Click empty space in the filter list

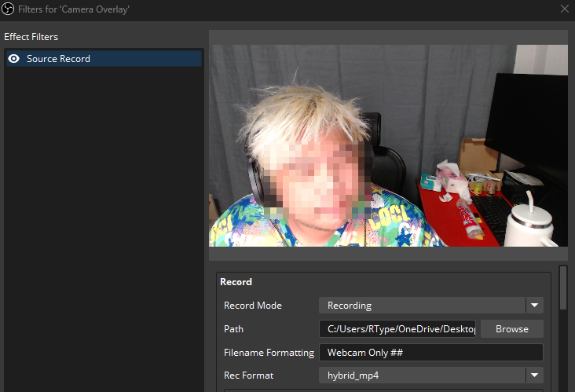102,236
